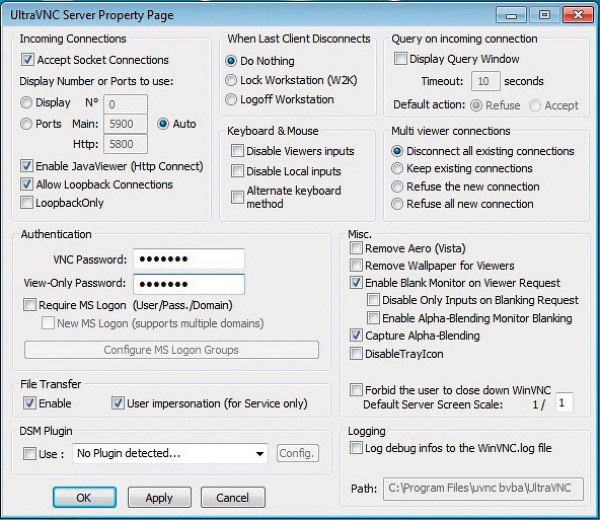
Task: Click the Apply button
Action: coord(160,497)
